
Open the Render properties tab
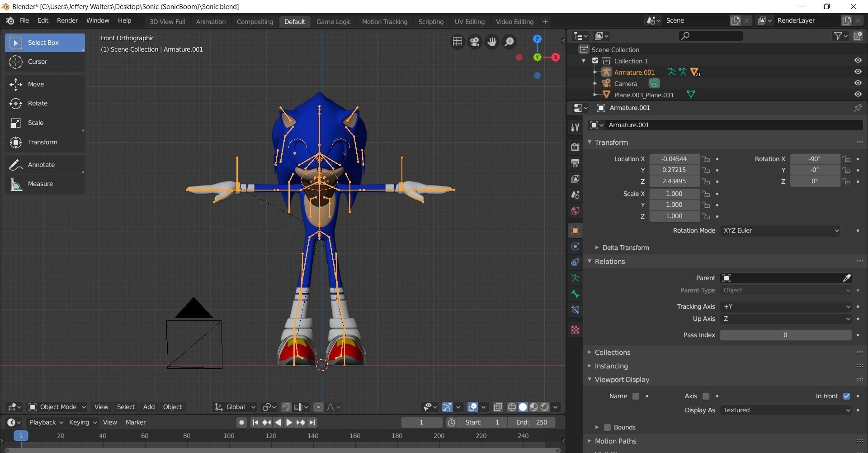click(x=575, y=147)
